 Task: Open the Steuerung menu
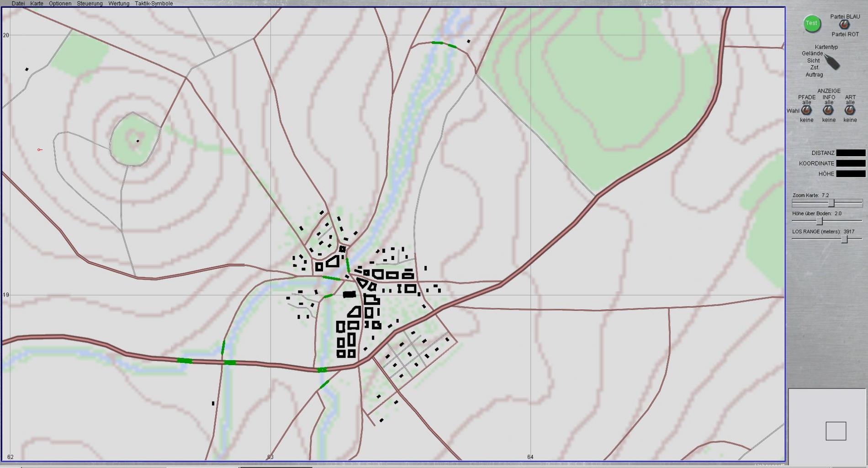coord(90,4)
